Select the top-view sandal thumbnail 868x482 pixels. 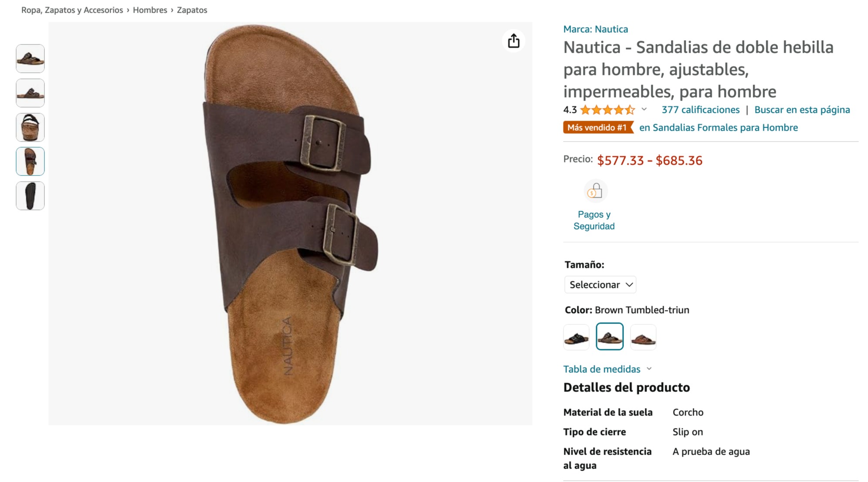30,162
